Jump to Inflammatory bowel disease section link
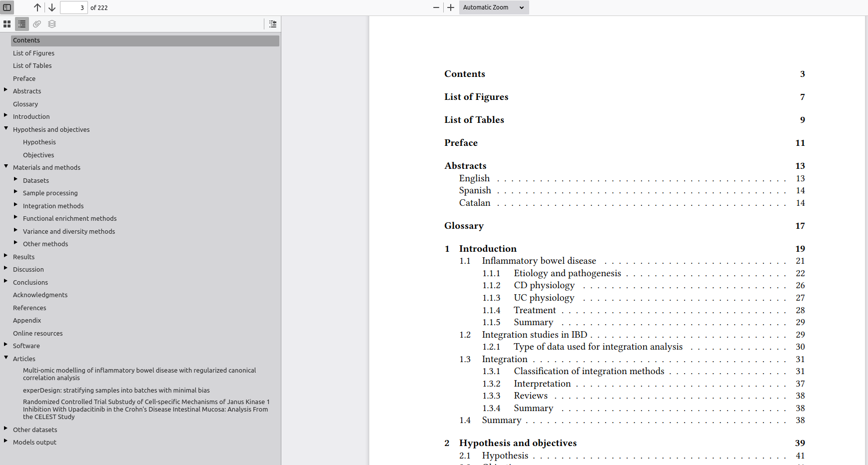 click(x=539, y=261)
